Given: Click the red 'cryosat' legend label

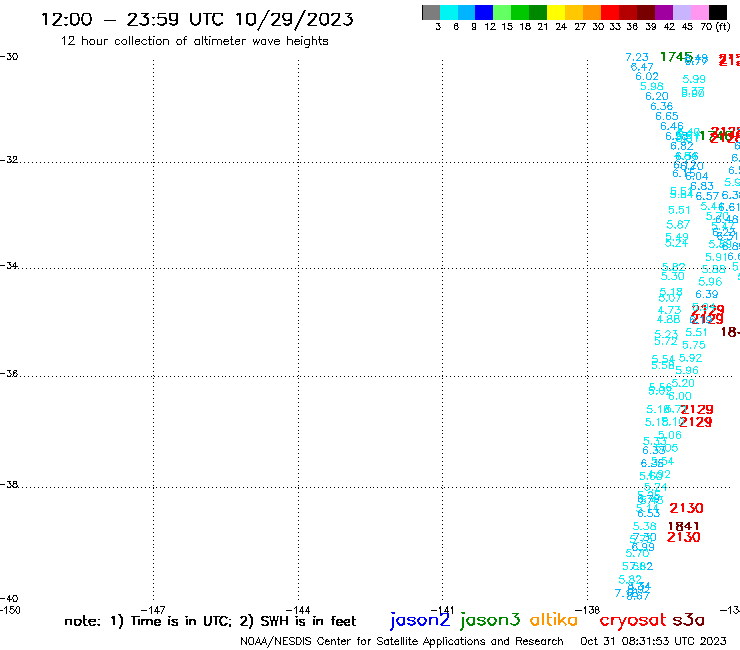Looking at the screenshot, I should [633, 620].
